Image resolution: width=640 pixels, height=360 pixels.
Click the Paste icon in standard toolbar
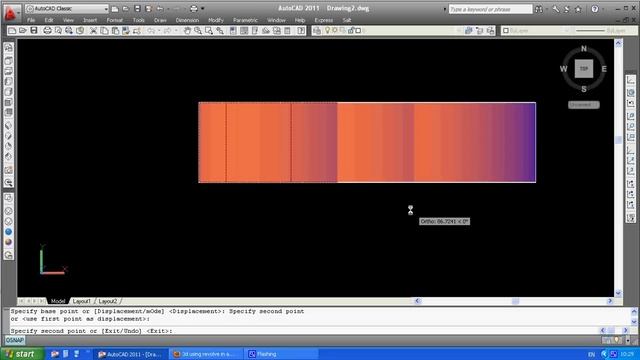pyautogui.click(x=115, y=31)
